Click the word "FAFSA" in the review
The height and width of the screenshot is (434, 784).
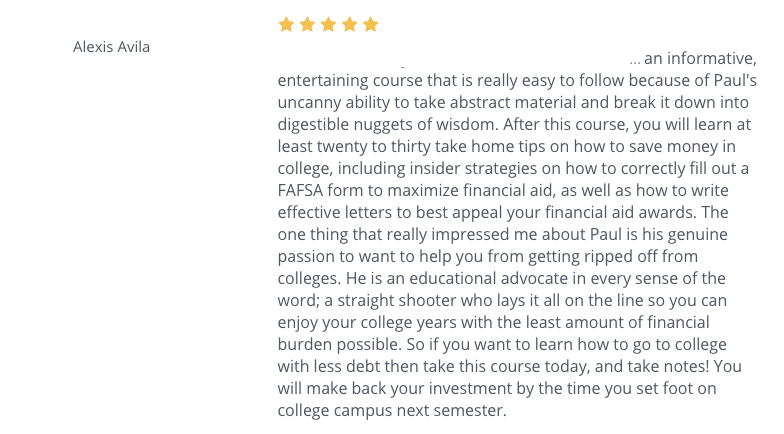(x=300, y=190)
